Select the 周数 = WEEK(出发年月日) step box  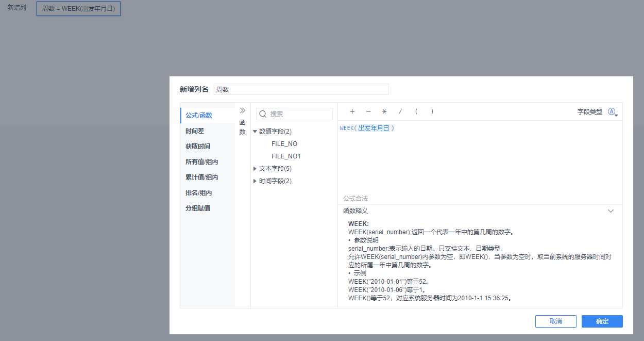point(78,9)
